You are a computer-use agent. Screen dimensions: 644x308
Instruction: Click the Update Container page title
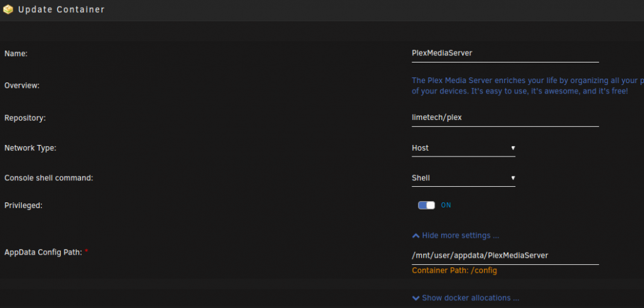[x=62, y=10]
